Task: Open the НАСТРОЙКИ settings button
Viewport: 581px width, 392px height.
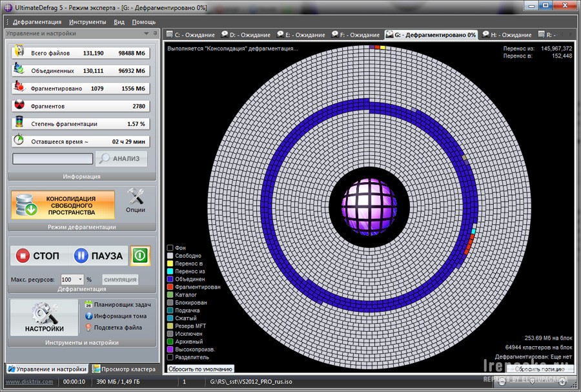Action: (x=44, y=318)
